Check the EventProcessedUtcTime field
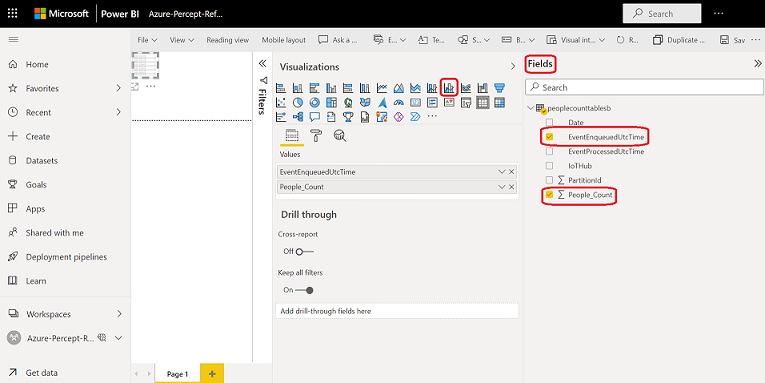 click(x=549, y=152)
